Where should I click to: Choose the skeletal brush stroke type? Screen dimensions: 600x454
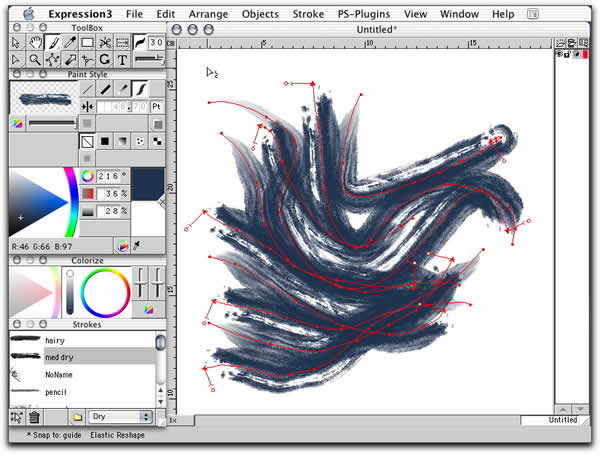[140, 89]
